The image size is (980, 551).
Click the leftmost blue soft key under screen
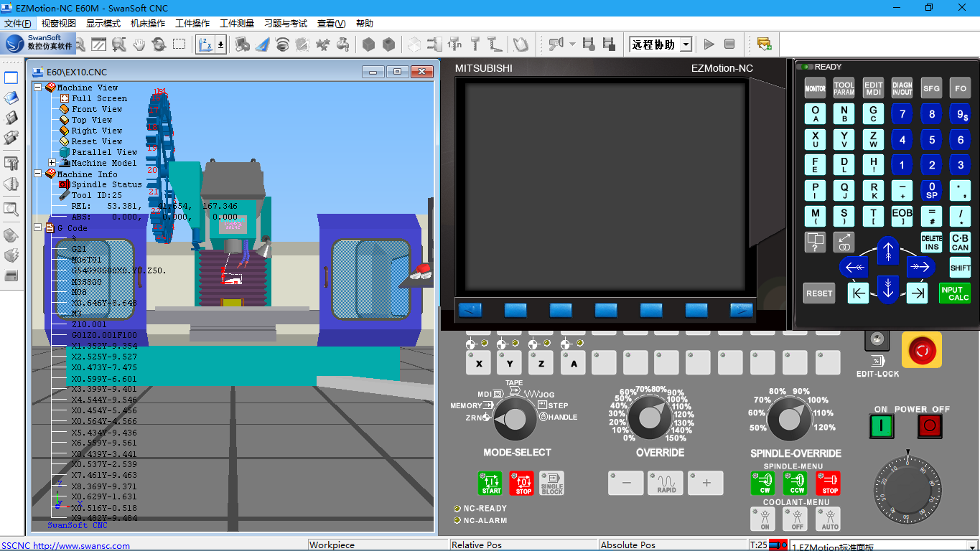(x=470, y=311)
